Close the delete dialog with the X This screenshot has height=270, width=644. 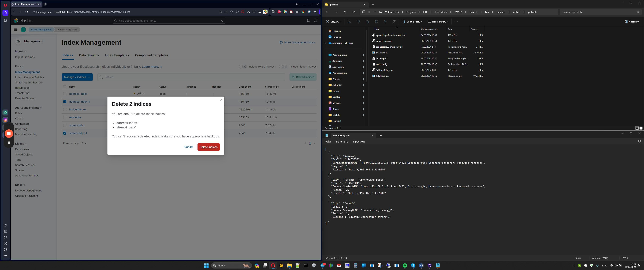point(221,100)
